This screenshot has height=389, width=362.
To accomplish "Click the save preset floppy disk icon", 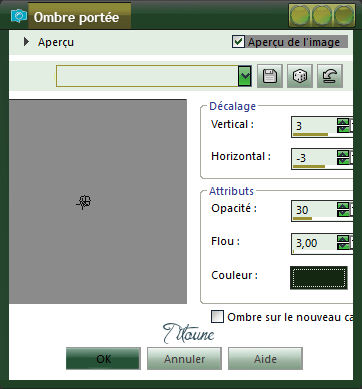I will pyautogui.click(x=270, y=76).
